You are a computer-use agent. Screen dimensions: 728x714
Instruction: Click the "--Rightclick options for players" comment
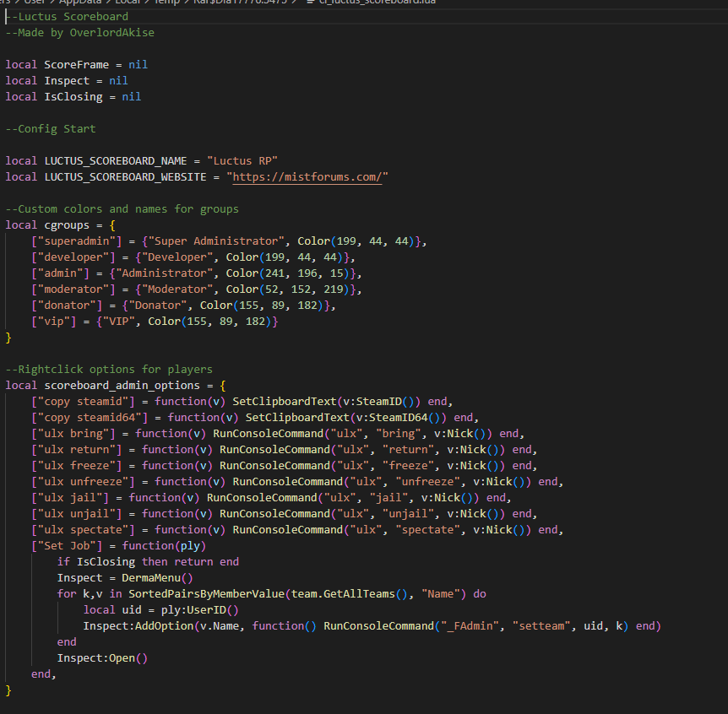click(x=109, y=370)
